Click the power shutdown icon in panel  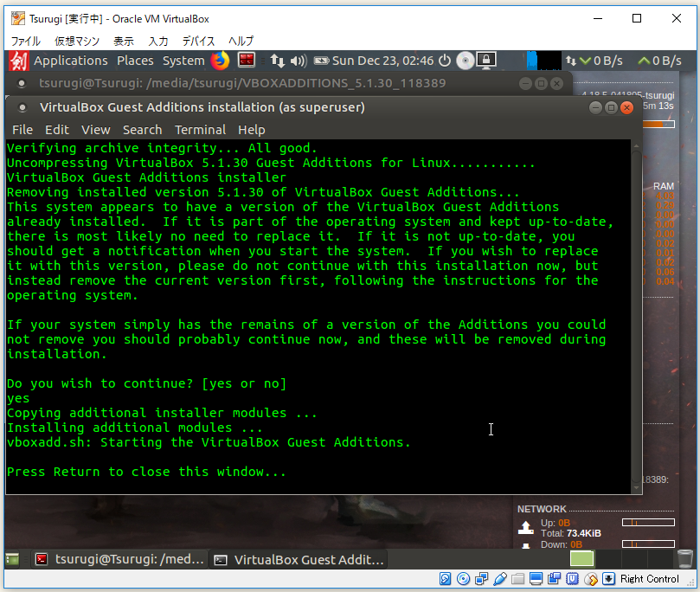tap(445, 61)
